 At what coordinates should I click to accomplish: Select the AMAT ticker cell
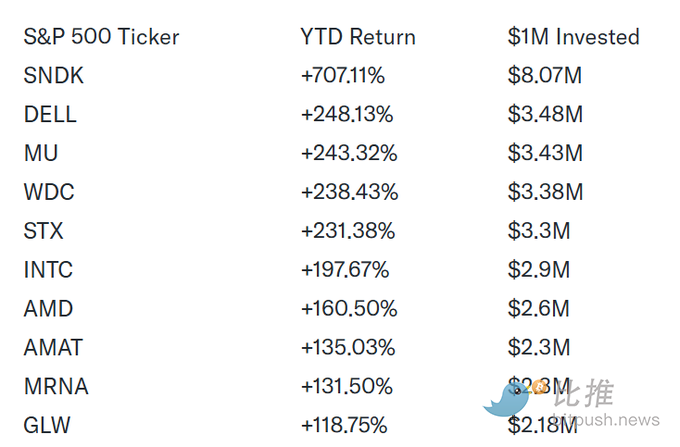(53, 347)
